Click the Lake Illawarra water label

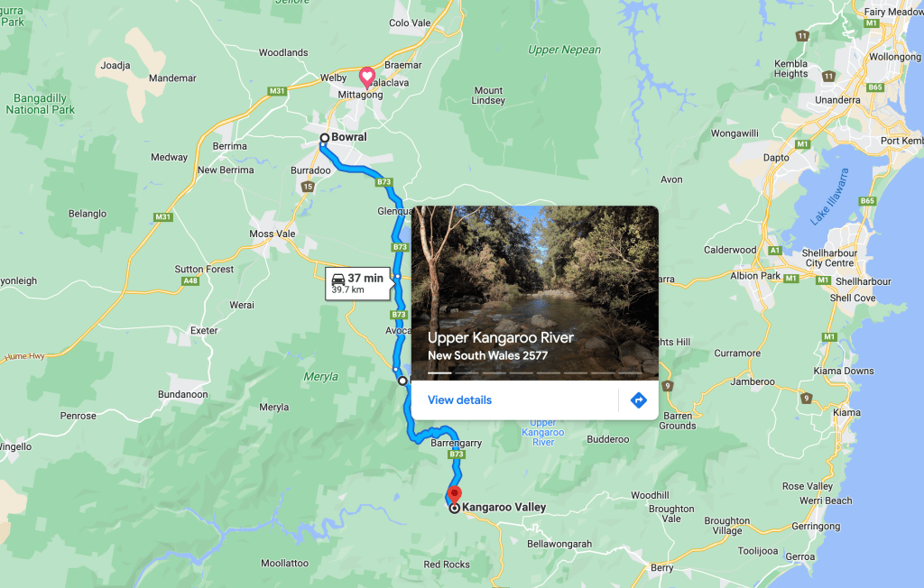(830, 197)
